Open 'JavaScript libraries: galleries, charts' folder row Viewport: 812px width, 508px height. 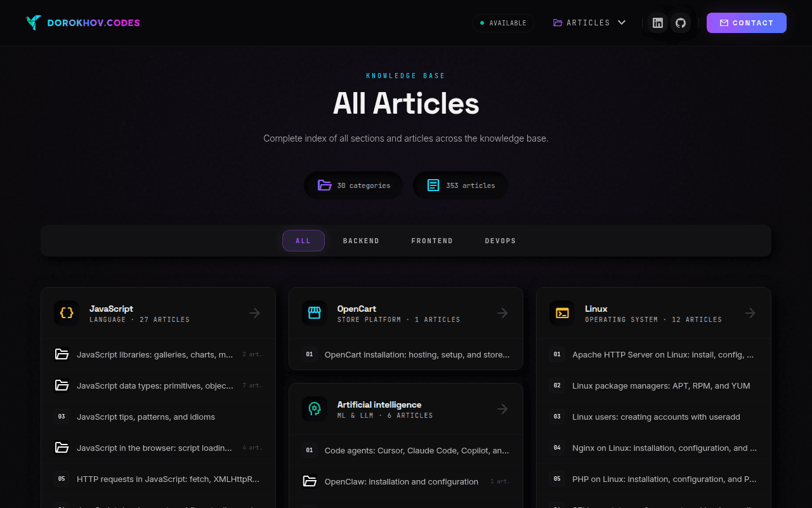159,354
